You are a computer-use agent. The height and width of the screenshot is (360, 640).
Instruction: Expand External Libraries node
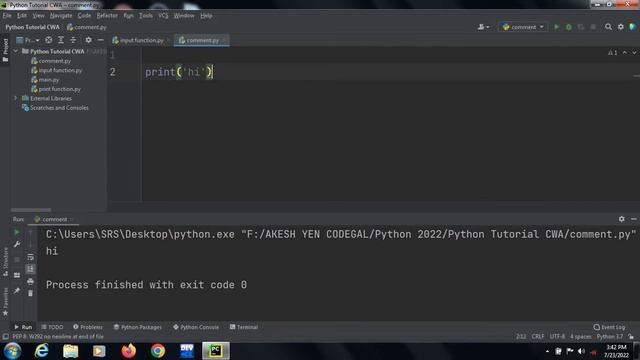pyautogui.click(x=16, y=98)
